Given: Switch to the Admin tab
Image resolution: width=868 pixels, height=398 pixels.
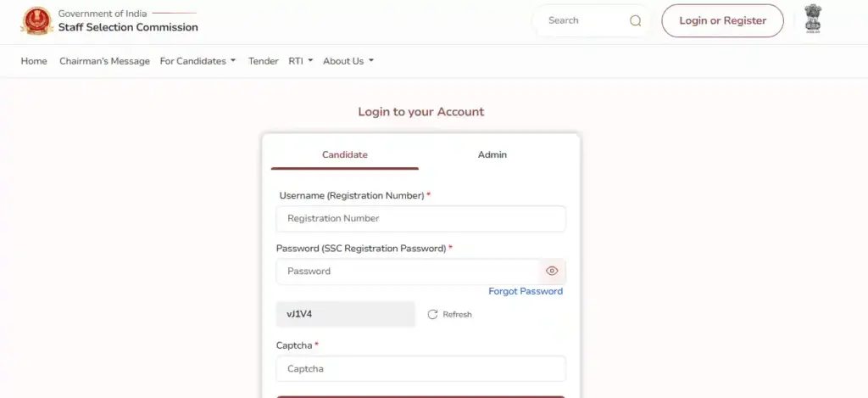Looking at the screenshot, I should point(492,154).
